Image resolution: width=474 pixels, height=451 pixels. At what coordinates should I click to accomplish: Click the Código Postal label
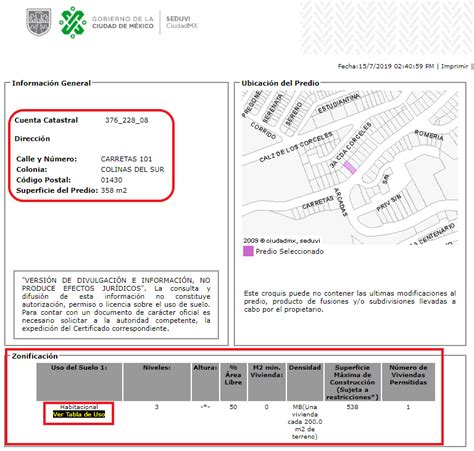tap(44, 180)
